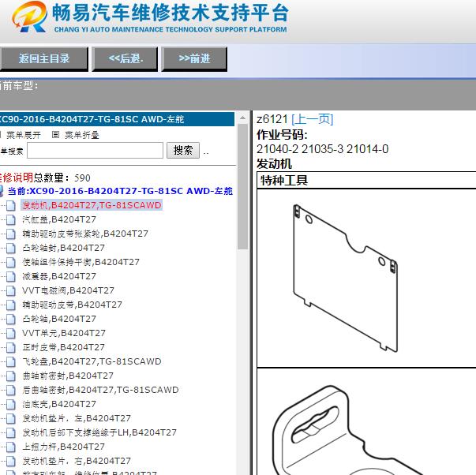Open 减震器,B4204T27 entry
The width and height of the screenshot is (476, 475).
click(x=59, y=276)
